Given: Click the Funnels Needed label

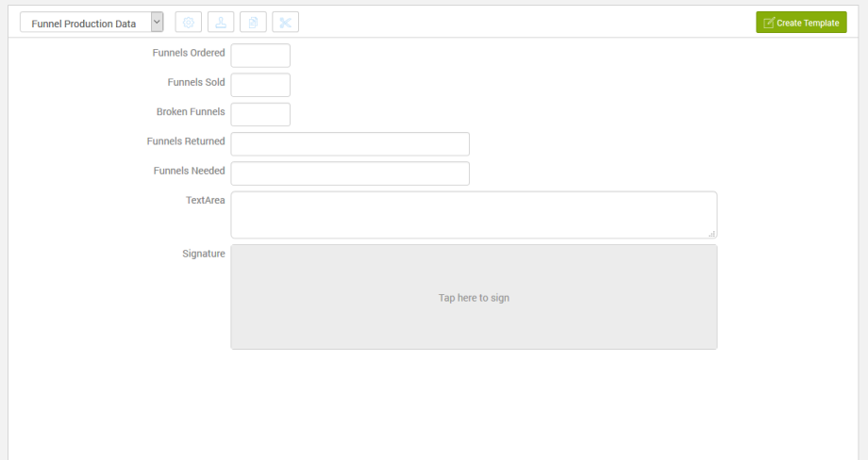Looking at the screenshot, I should coord(189,171).
